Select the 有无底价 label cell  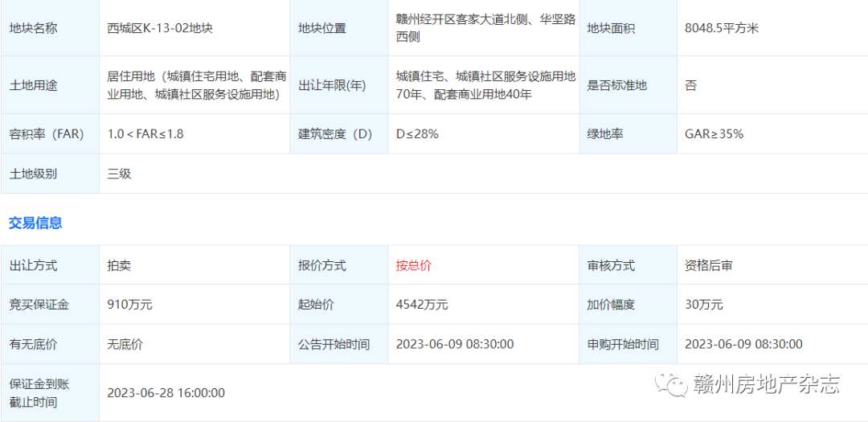(x=51, y=345)
